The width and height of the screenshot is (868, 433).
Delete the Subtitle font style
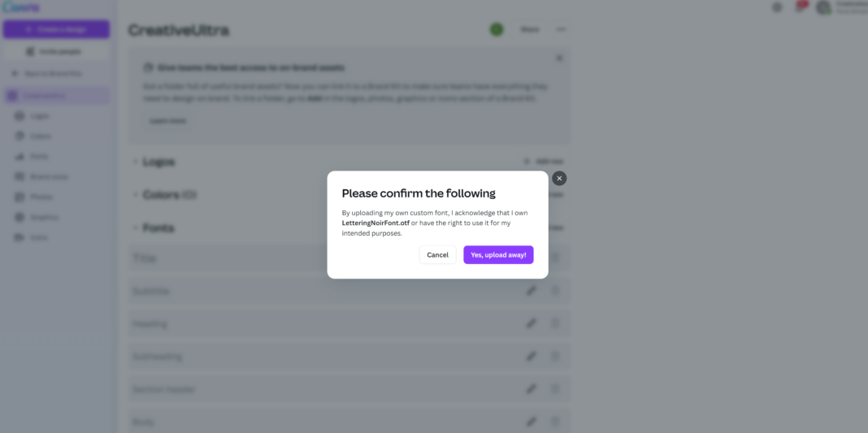click(x=556, y=291)
